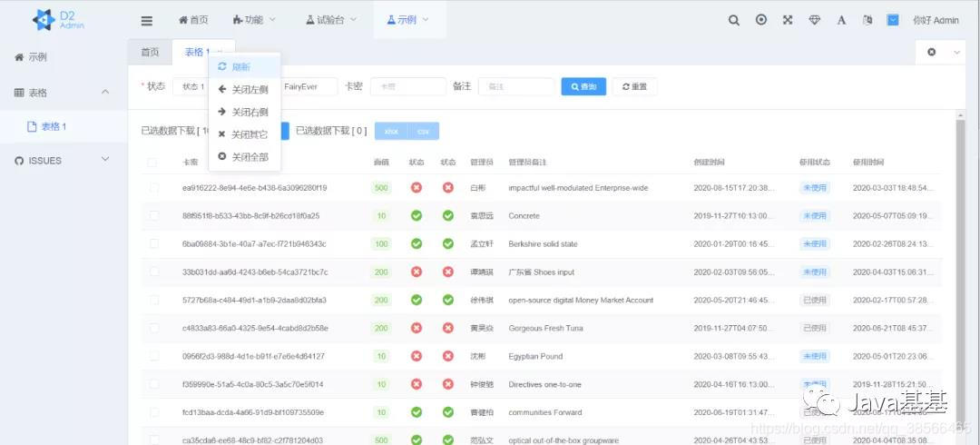
Task: Click the blue color box icon in header
Action: (x=893, y=20)
